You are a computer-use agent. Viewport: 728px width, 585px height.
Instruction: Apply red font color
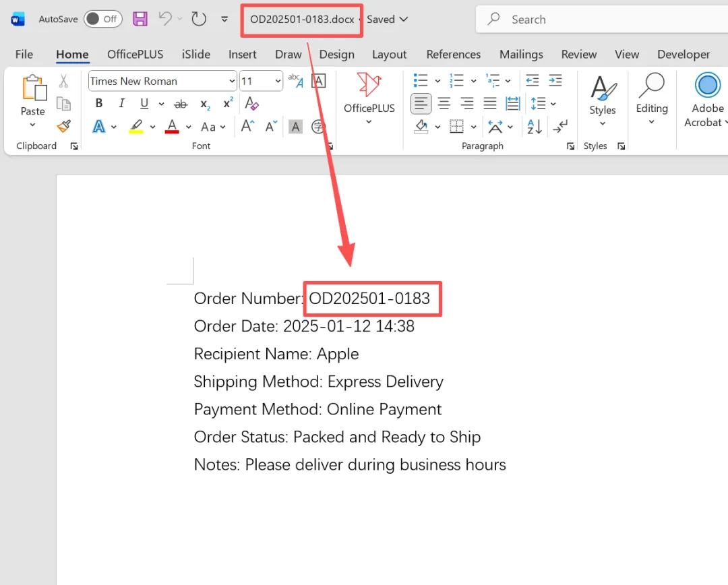[x=172, y=126]
